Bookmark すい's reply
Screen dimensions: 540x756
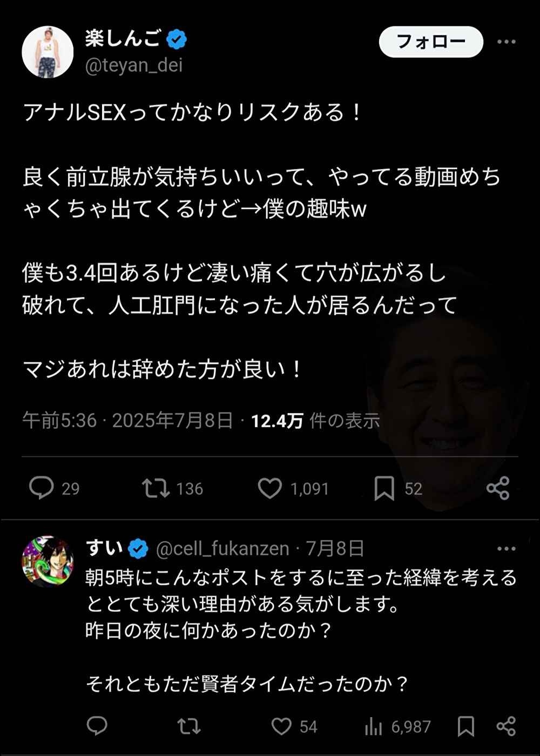466,726
